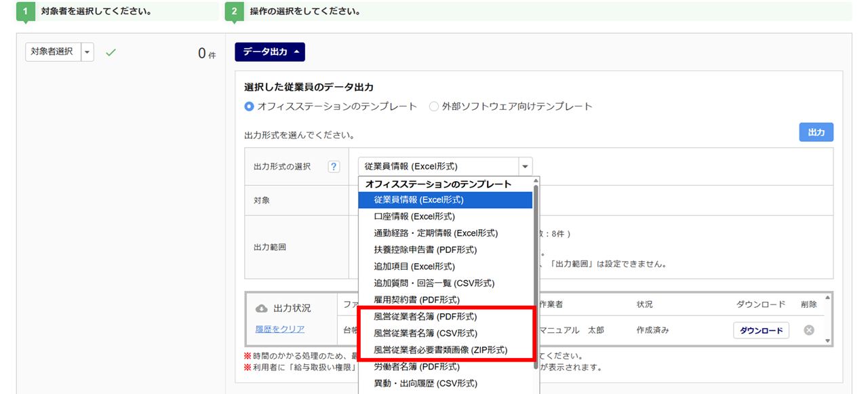Collapse the データ出力 dropdown button

pyautogui.click(x=269, y=52)
